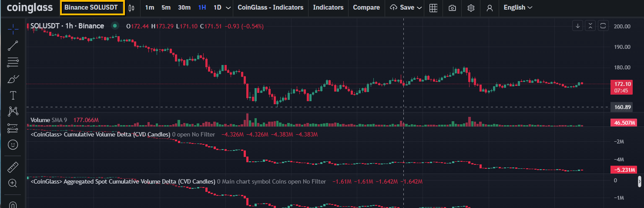Click the 200.00 price scale label

click(x=622, y=26)
